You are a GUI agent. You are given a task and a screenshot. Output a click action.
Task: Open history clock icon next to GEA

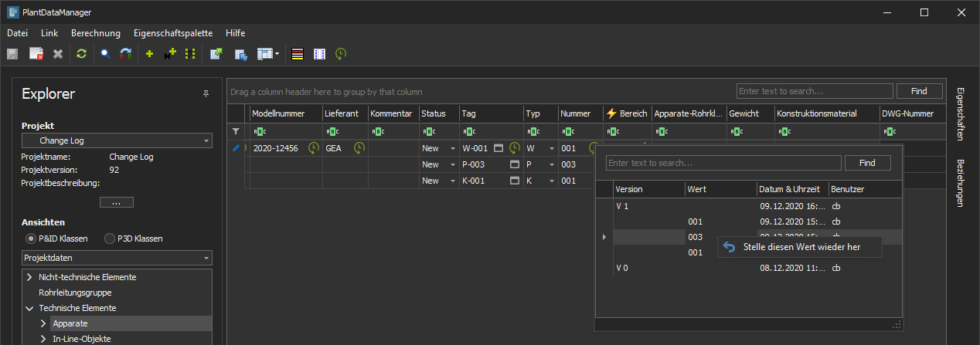359,148
